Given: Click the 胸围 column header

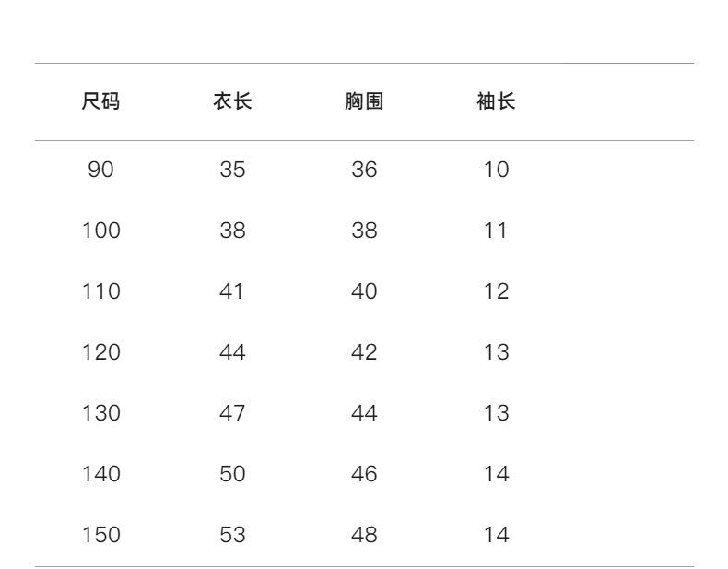Looking at the screenshot, I should (x=364, y=102).
